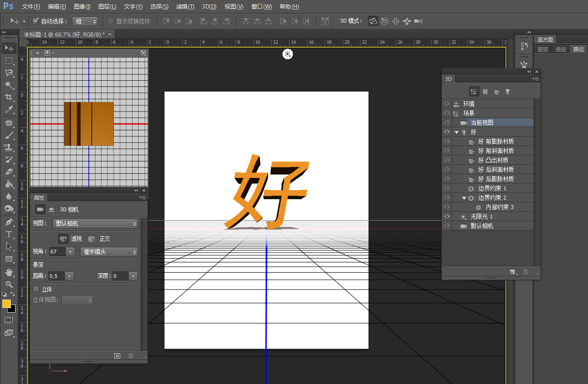The image size is (588, 384).
Task: Select the Crop tool in toolbar
Action: coord(8,97)
